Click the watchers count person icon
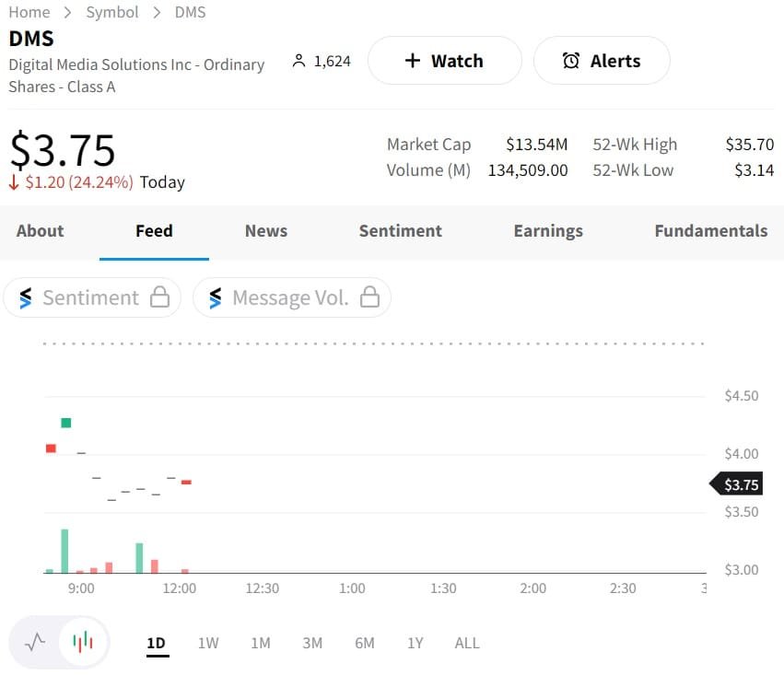784x675 pixels. [298, 61]
